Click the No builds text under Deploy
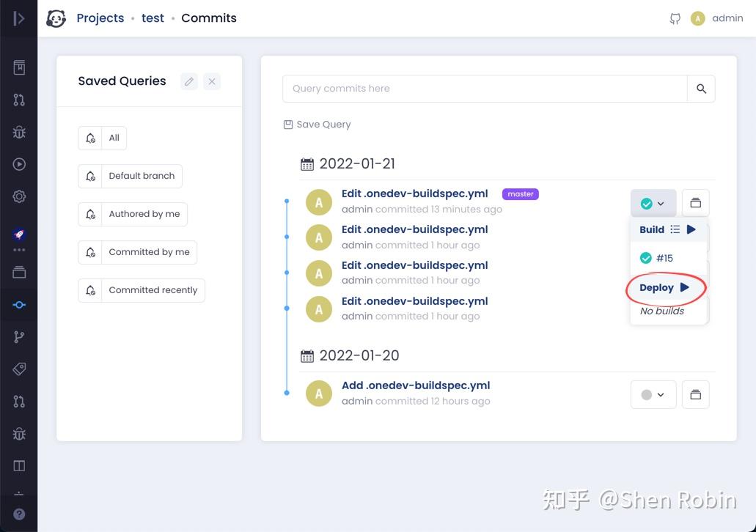The image size is (756, 532). pyautogui.click(x=662, y=311)
